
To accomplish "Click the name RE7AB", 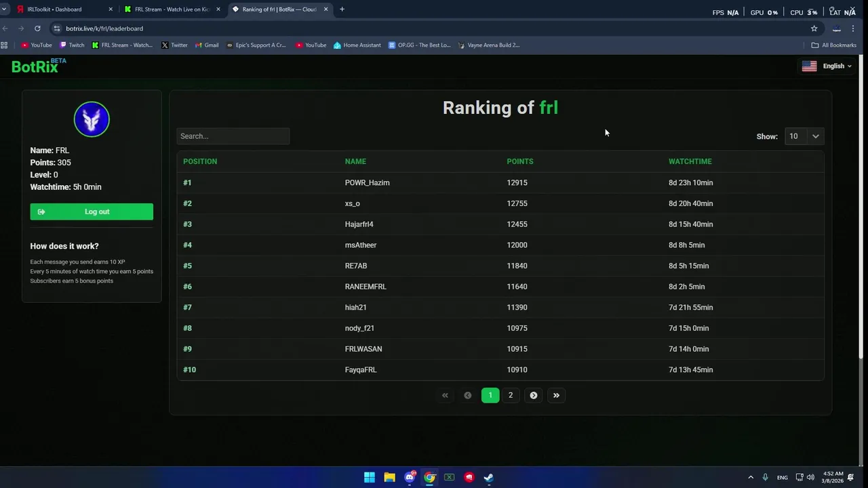I will point(356,266).
